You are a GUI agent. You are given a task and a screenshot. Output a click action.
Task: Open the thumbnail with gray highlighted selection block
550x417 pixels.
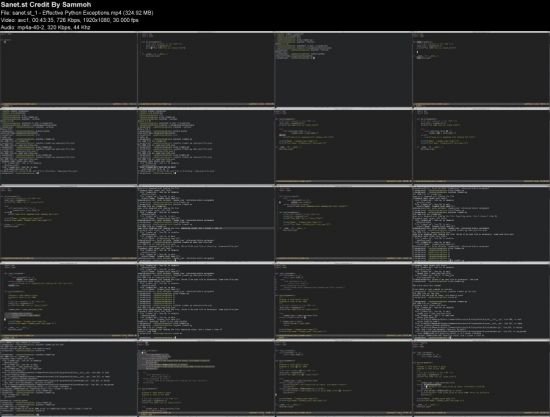coord(206,378)
